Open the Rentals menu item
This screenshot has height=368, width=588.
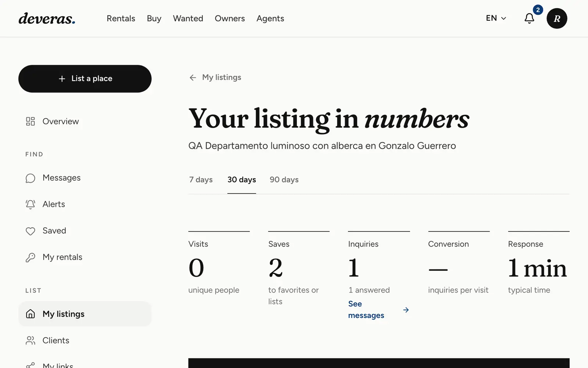point(121,18)
